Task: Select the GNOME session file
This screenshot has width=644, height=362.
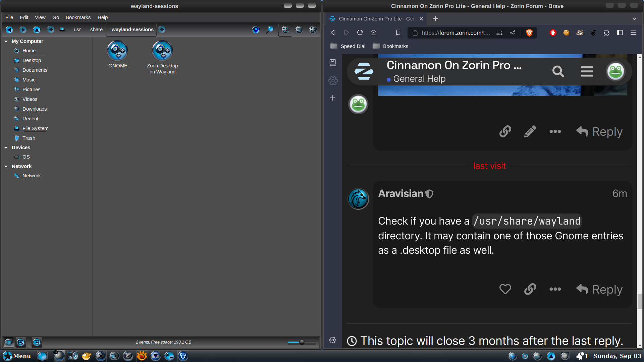Action: point(118,55)
